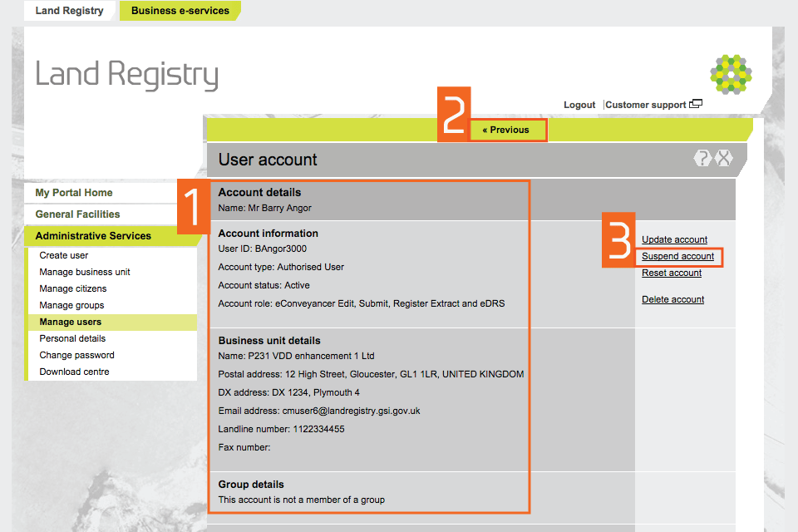Click 'Landline number: 1122334455' text

pyautogui.click(x=282, y=429)
